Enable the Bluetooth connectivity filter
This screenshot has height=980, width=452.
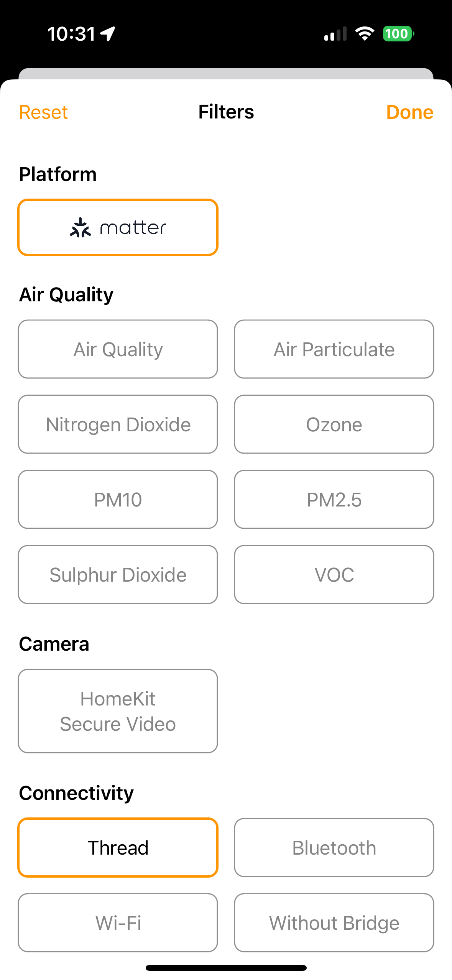point(334,848)
